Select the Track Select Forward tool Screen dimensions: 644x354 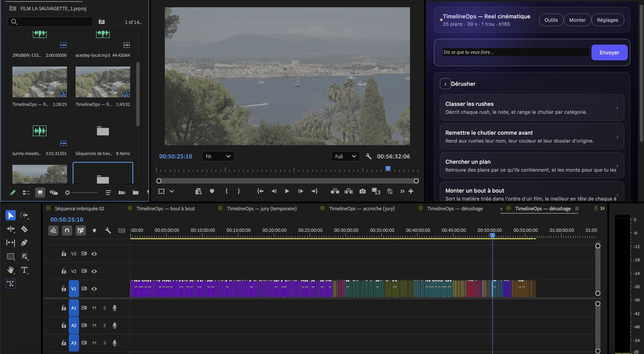(24, 215)
